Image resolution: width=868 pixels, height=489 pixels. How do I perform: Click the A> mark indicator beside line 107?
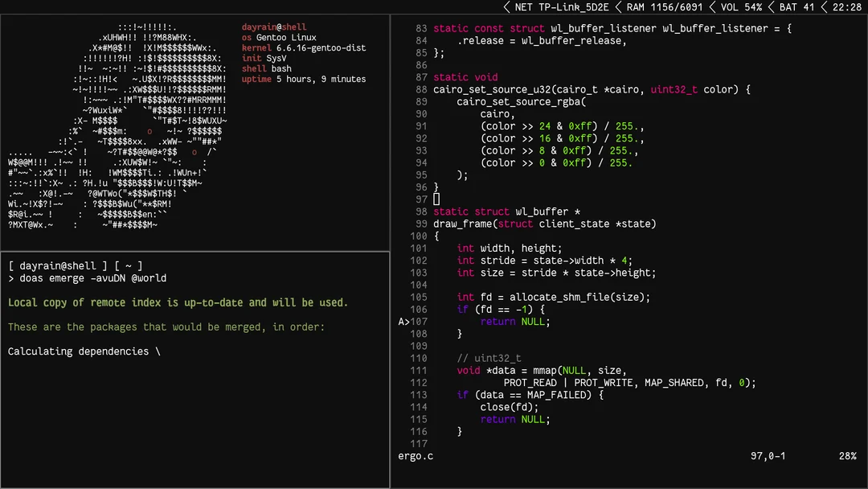tap(403, 321)
